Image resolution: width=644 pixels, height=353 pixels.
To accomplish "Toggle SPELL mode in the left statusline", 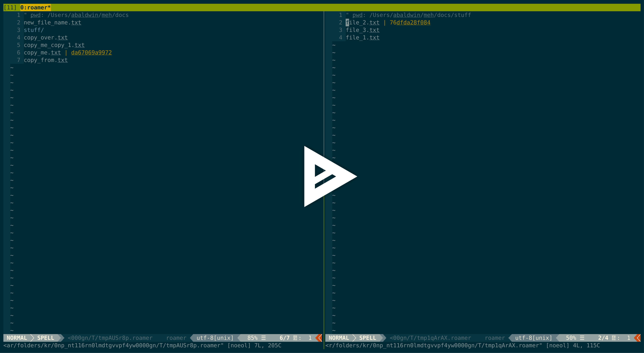I will 45,338.
